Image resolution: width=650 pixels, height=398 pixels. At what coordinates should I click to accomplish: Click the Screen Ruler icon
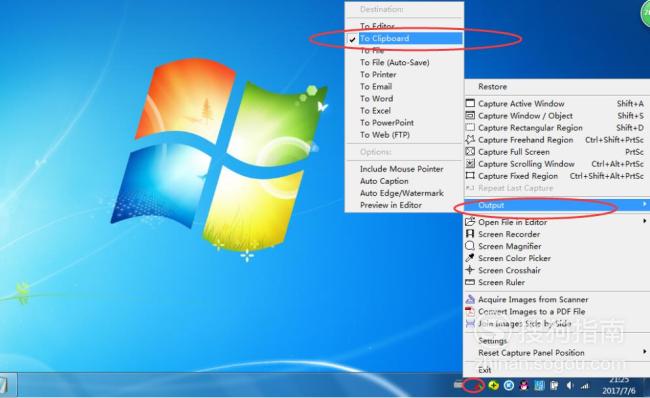coord(470,282)
